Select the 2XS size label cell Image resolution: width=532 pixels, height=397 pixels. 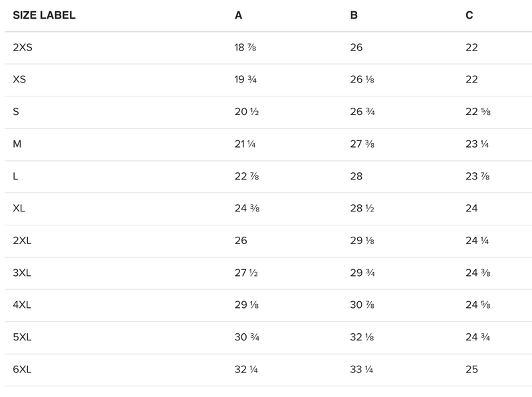click(23, 47)
